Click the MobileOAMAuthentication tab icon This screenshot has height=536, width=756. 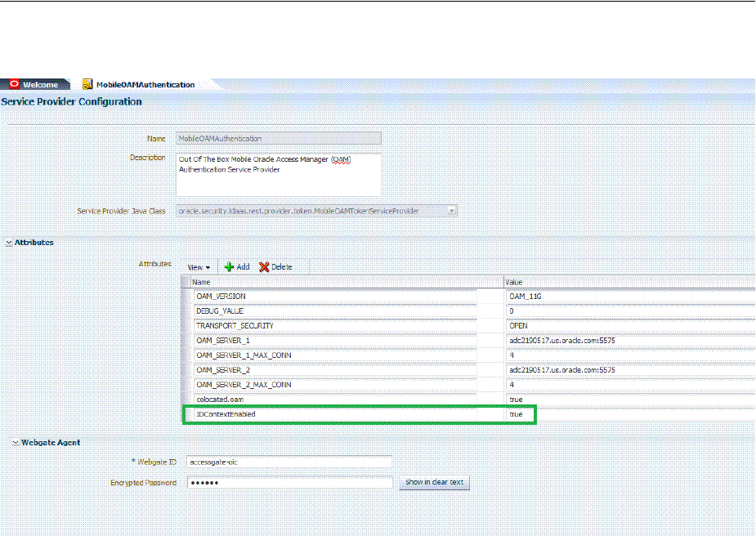pos(87,84)
